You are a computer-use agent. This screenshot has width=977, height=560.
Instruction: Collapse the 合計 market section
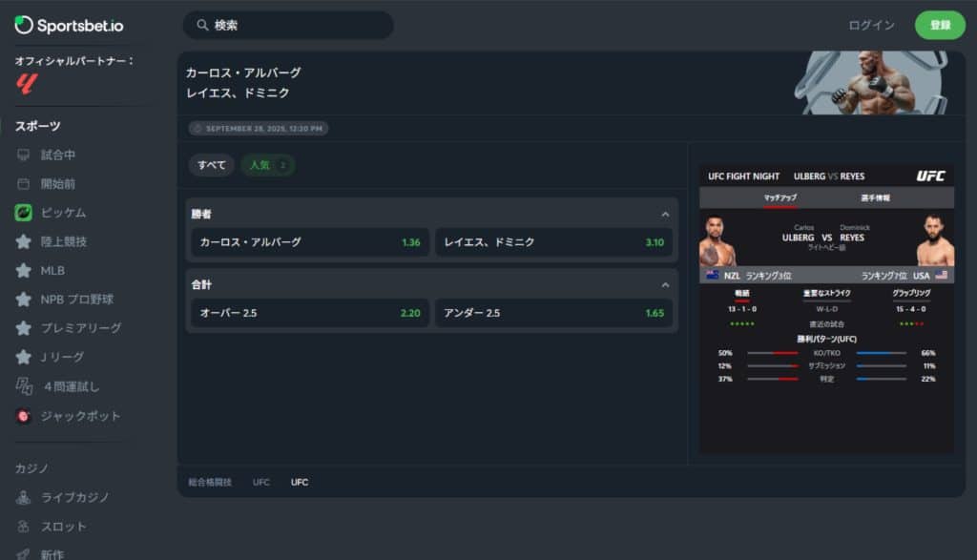(665, 284)
